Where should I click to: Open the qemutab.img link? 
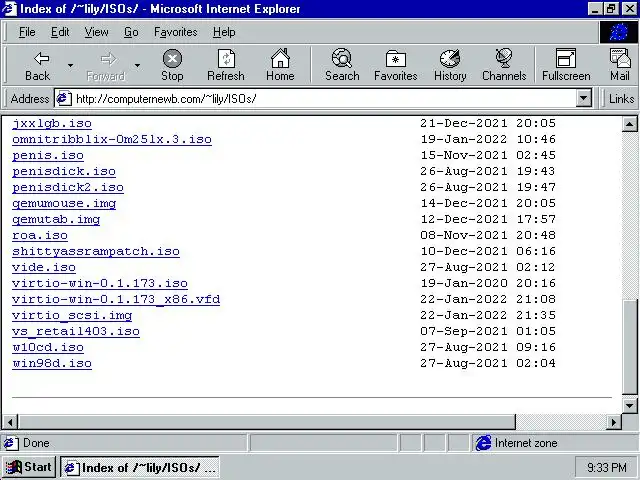click(x=56, y=219)
